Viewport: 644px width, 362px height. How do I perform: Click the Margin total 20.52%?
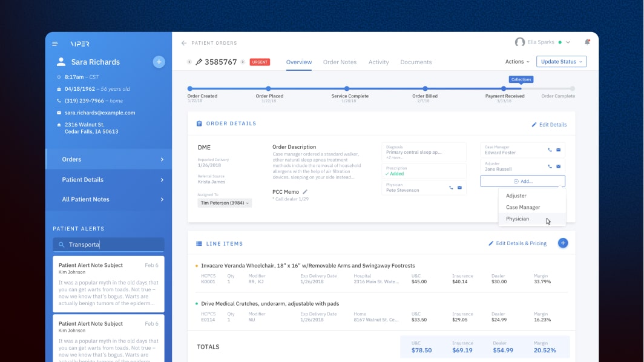[x=545, y=350]
